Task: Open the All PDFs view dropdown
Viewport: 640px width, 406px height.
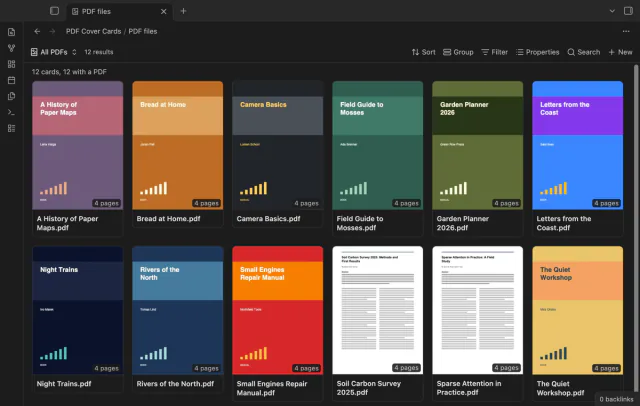Action: (x=53, y=52)
